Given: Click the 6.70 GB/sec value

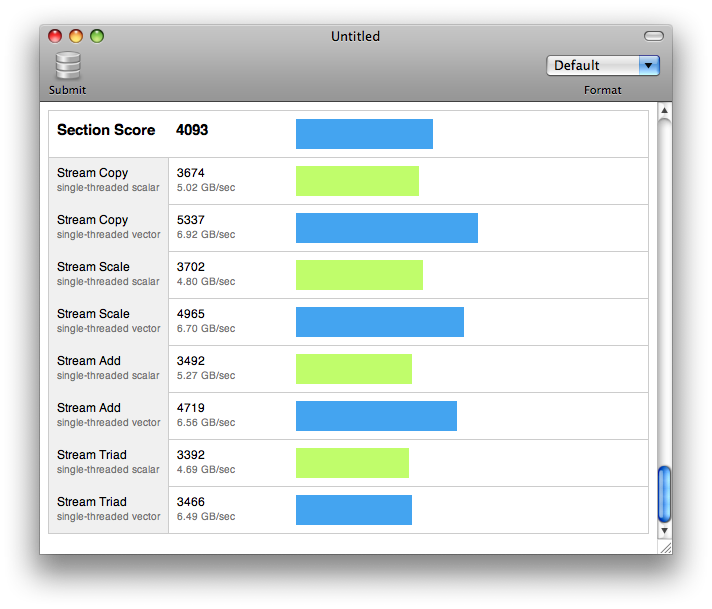Looking at the screenshot, I should point(206,328).
